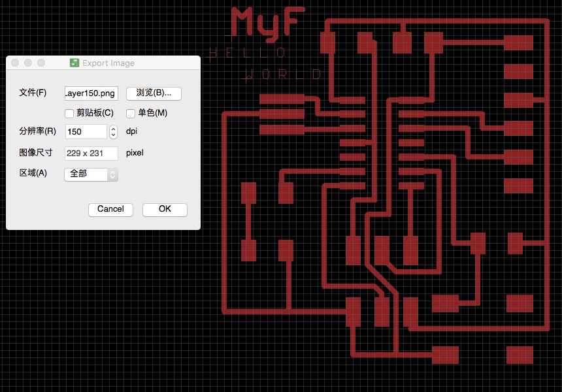Toggle the 单色(M) monochrome checkbox
Viewport: 562px width, 392px height.
131,113
